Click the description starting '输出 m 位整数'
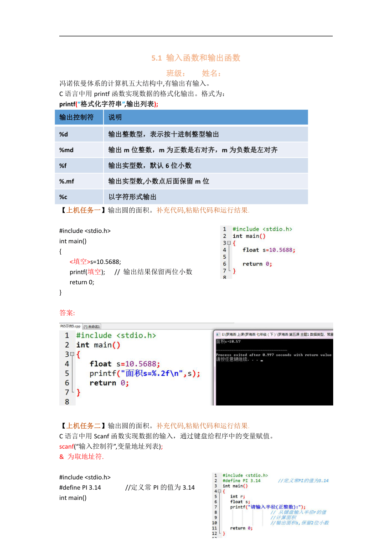Image resolution: width=392 pixels, height=554 pixels. pyautogui.click(x=193, y=150)
